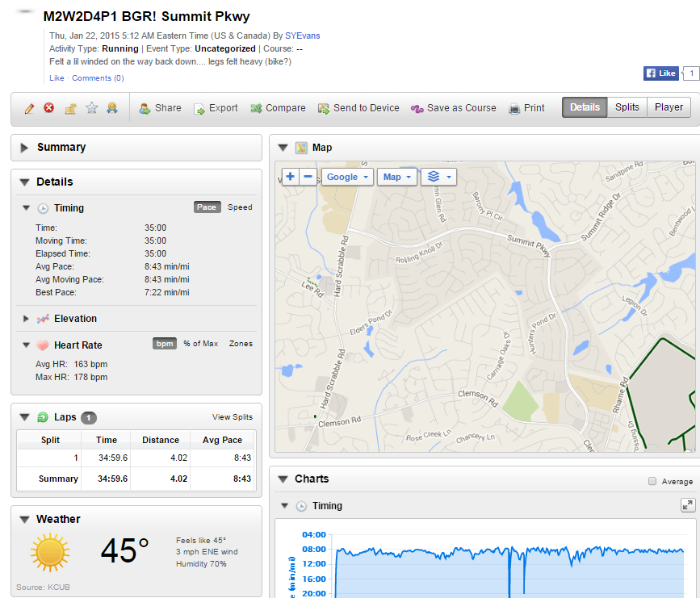Open the map layers dropdown

click(x=439, y=177)
